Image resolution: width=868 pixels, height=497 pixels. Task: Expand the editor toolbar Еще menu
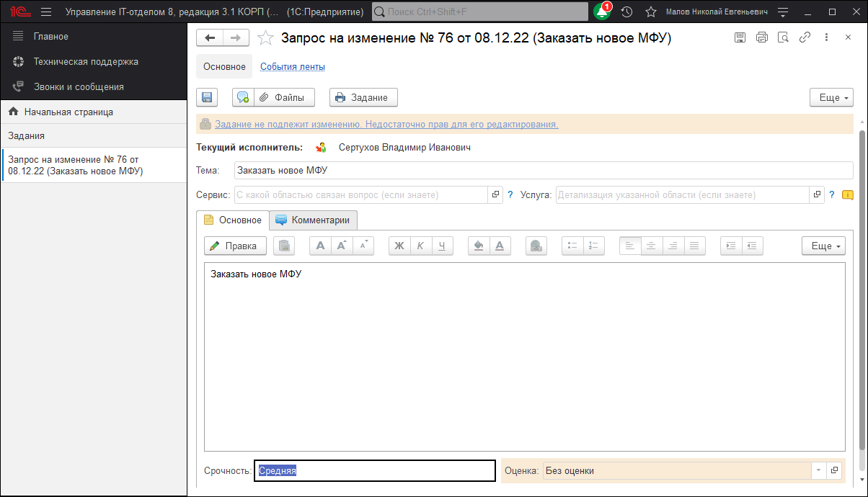click(x=823, y=246)
